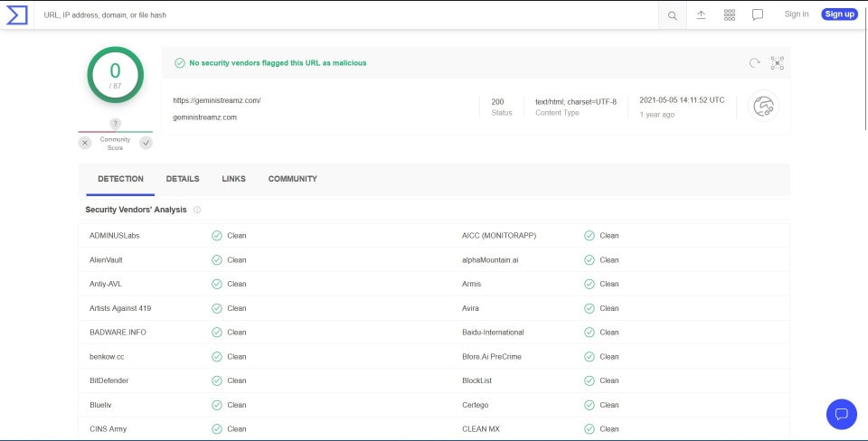Click the ADMINUSLabs clean check icon
Viewport: 868px width, 441px height.
pos(217,236)
